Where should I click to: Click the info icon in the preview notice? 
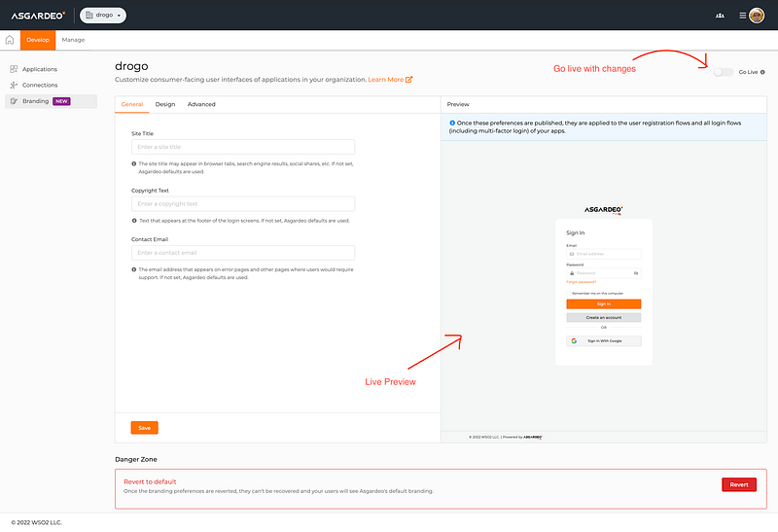point(452,123)
